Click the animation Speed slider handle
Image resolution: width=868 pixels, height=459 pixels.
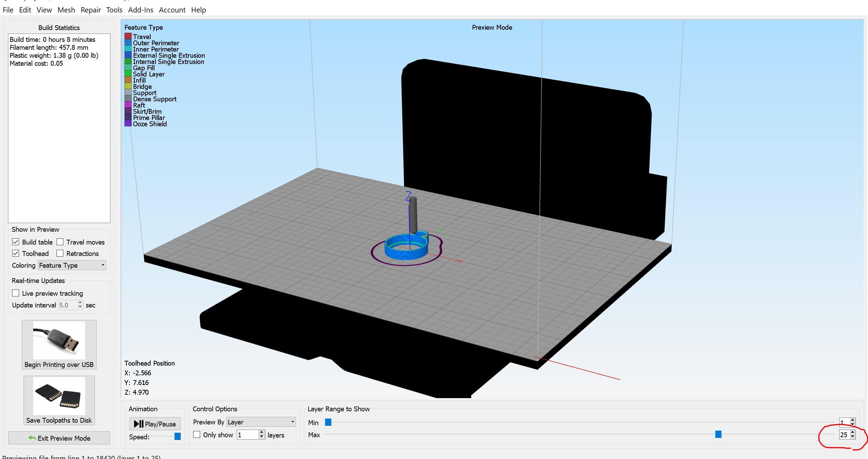click(178, 437)
